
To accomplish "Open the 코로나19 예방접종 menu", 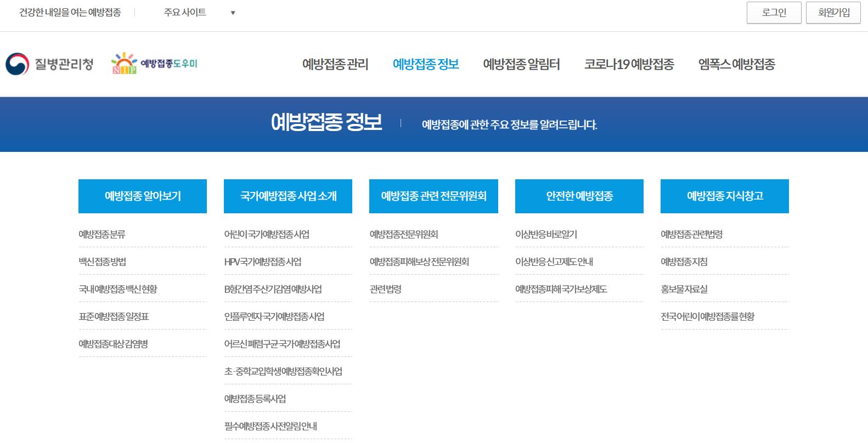I will [x=629, y=64].
